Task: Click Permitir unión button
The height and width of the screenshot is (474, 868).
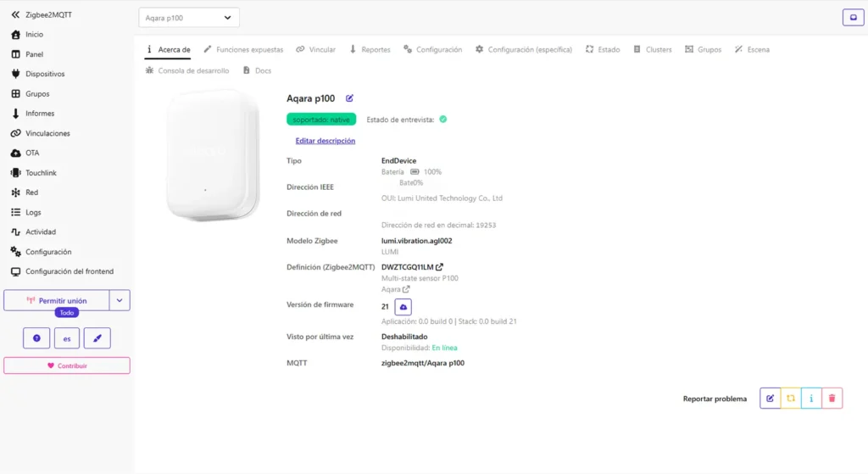Action: click(x=57, y=301)
